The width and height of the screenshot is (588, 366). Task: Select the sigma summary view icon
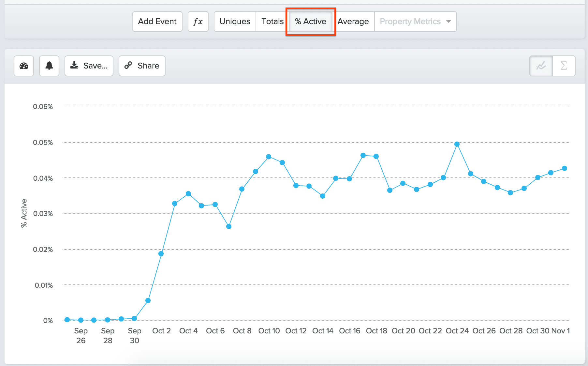click(564, 66)
